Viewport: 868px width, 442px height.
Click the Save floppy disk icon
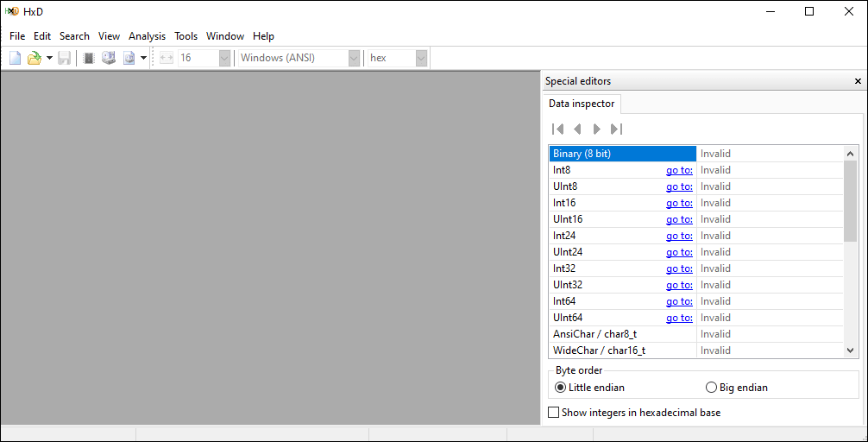64,58
